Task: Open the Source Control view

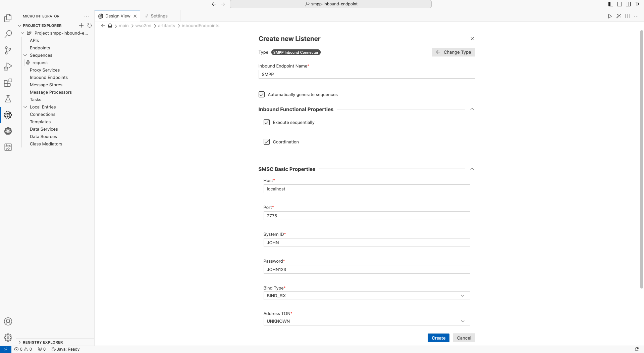Action: point(8,50)
